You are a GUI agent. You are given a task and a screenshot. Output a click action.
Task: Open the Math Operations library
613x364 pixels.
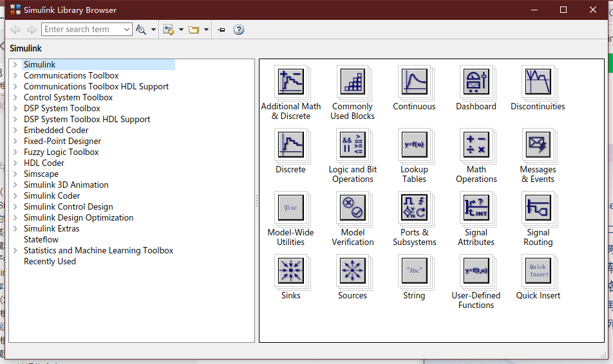click(x=476, y=146)
